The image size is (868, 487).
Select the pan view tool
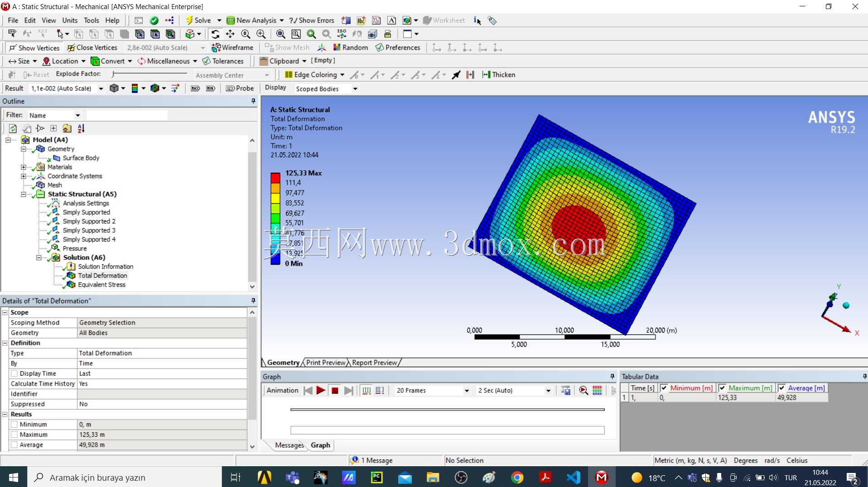tap(230, 34)
